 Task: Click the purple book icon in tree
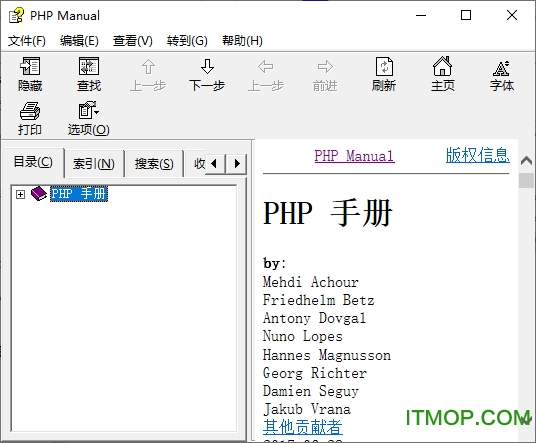point(39,194)
